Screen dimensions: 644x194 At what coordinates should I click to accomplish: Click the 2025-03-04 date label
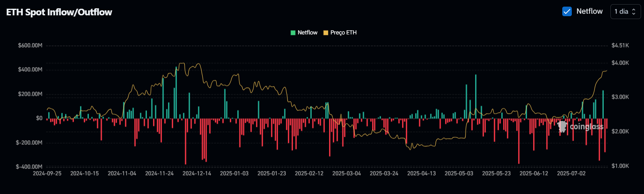pyautogui.click(x=346, y=173)
